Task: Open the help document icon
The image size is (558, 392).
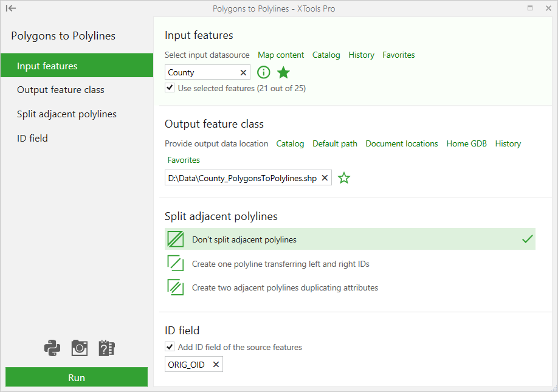Action: coord(106,348)
